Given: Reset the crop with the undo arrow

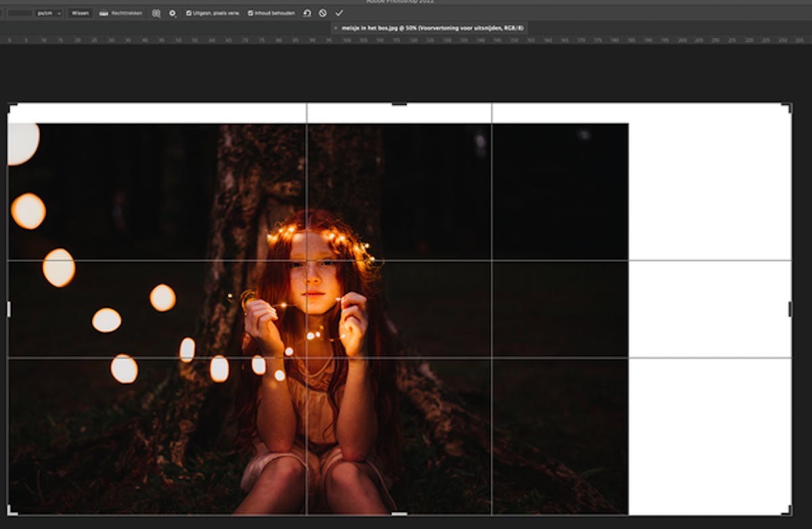Looking at the screenshot, I should click(307, 13).
